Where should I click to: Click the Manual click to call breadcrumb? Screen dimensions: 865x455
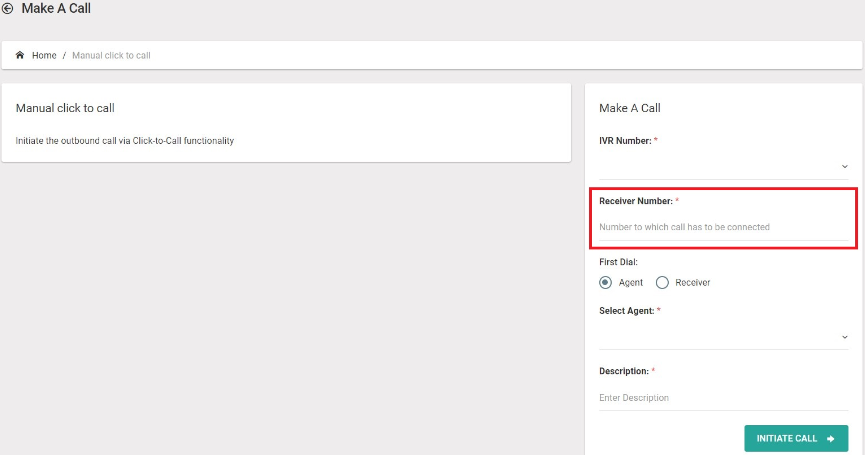point(111,55)
